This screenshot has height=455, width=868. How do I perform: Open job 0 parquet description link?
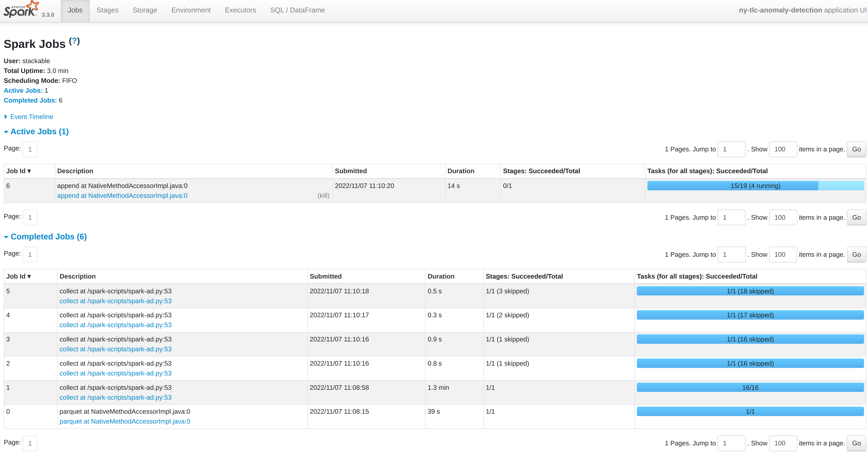[125, 421]
